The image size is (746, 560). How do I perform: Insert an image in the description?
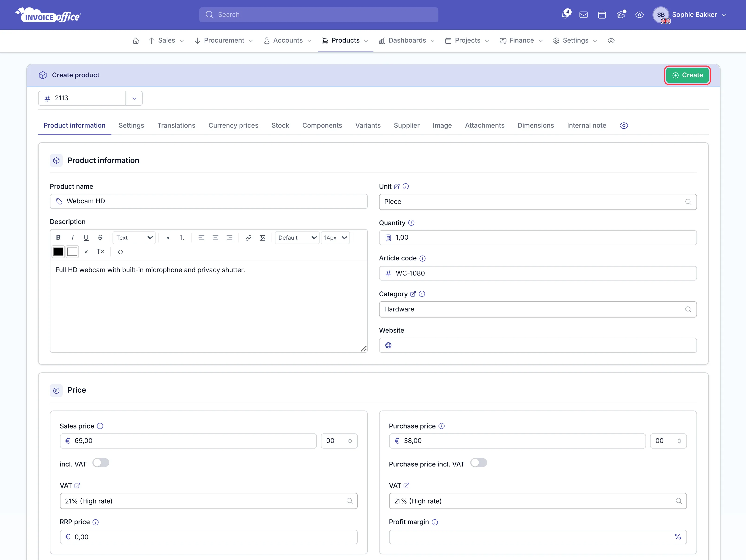pyautogui.click(x=263, y=238)
